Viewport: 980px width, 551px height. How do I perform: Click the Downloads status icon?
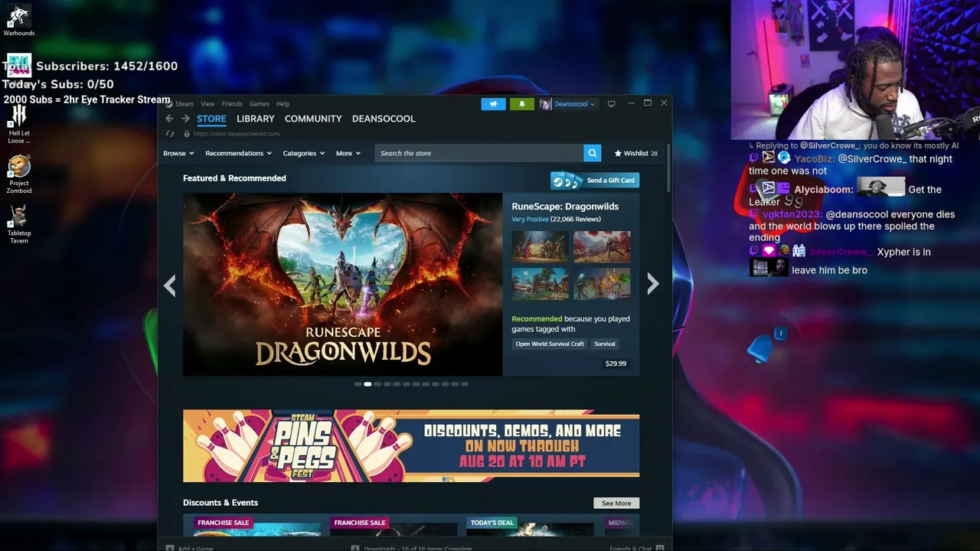(355, 548)
